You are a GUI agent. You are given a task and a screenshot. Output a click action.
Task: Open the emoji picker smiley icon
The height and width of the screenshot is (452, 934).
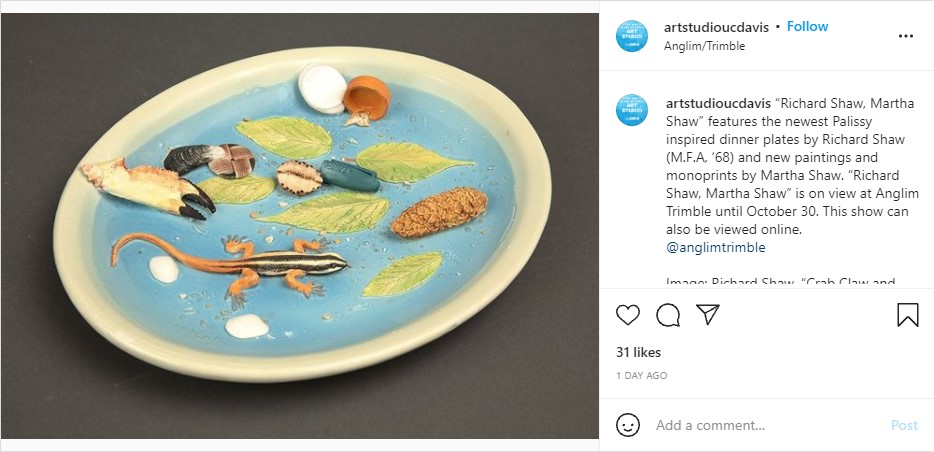tap(628, 425)
